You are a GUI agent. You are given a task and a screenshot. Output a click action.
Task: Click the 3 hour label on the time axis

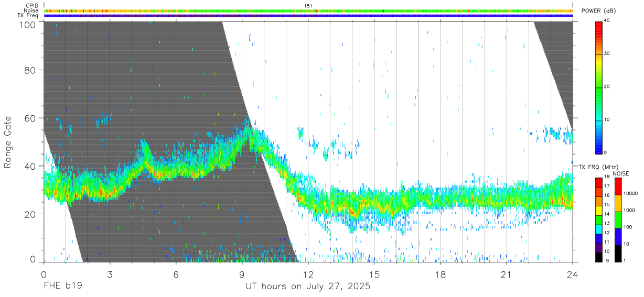pos(110,274)
